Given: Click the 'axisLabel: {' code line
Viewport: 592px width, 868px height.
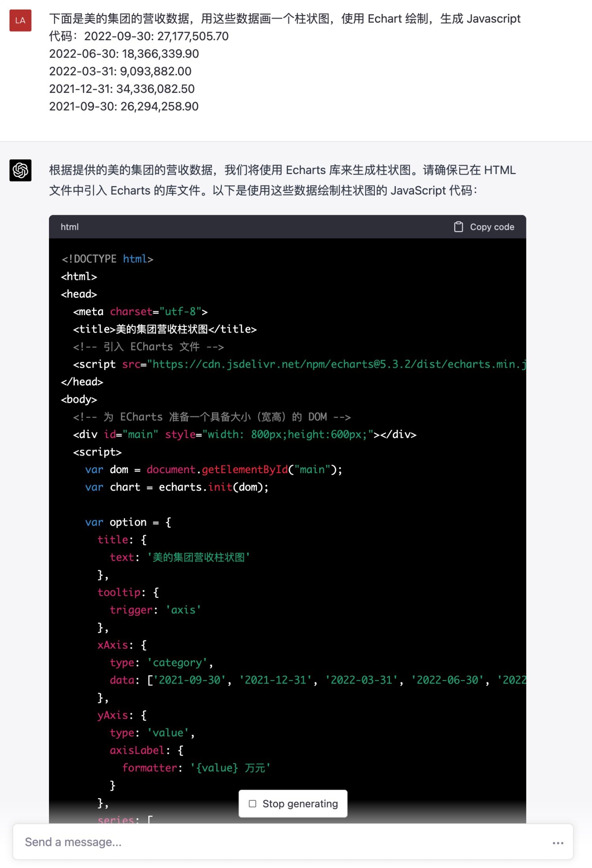Looking at the screenshot, I should tap(146, 750).
